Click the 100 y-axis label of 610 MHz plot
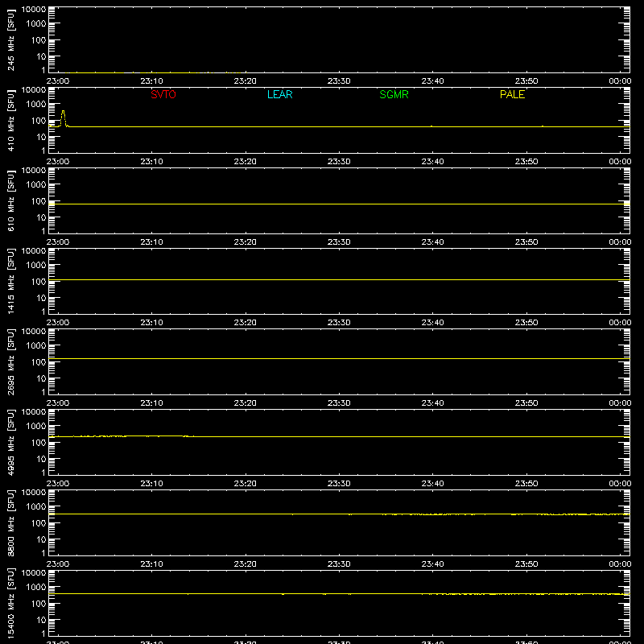This screenshot has width=644, height=644. click(39, 201)
